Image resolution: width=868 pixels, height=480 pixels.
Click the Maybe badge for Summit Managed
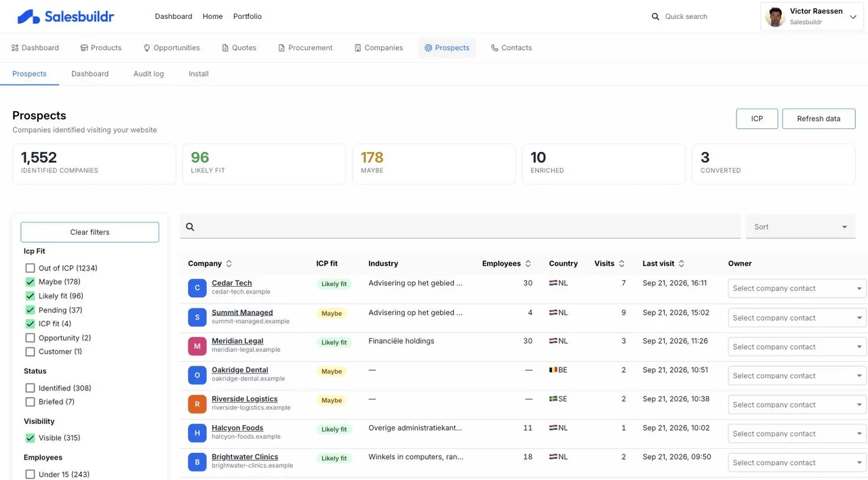332,313
